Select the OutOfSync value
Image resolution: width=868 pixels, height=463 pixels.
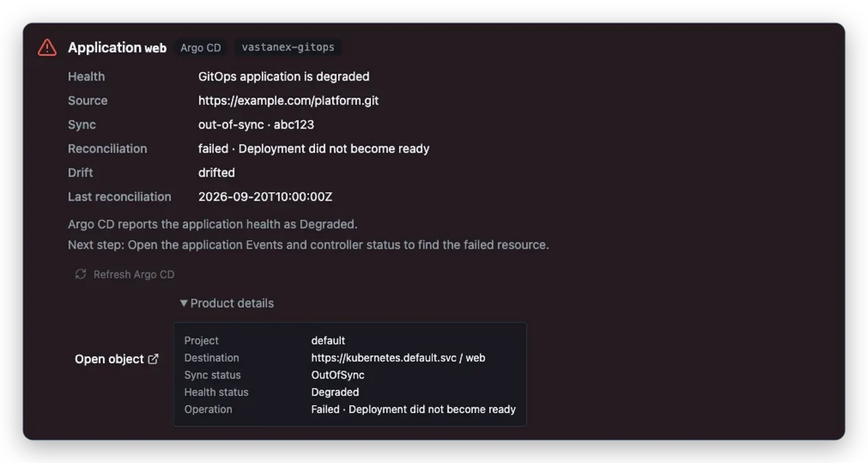click(338, 375)
